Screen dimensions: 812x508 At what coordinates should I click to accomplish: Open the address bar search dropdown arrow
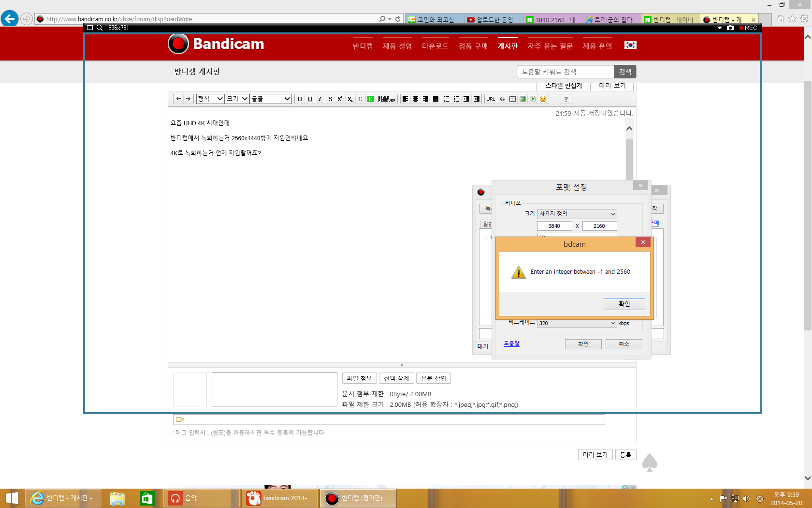(x=390, y=19)
